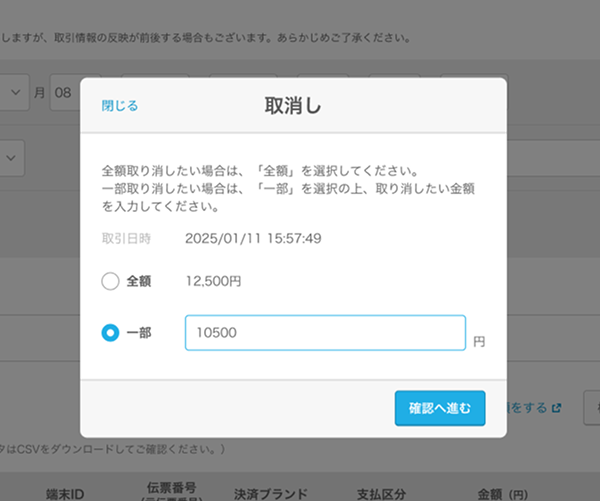Click the 取消し dialog title

tap(293, 105)
